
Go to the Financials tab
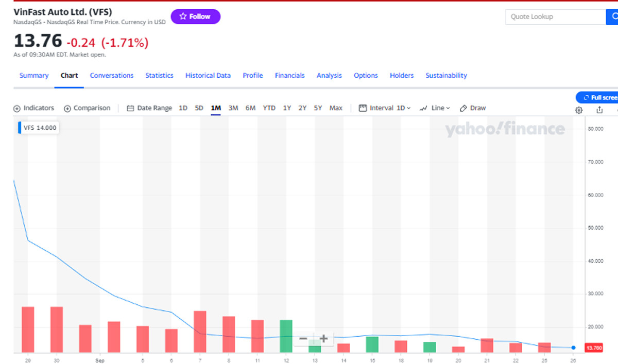(289, 76)
